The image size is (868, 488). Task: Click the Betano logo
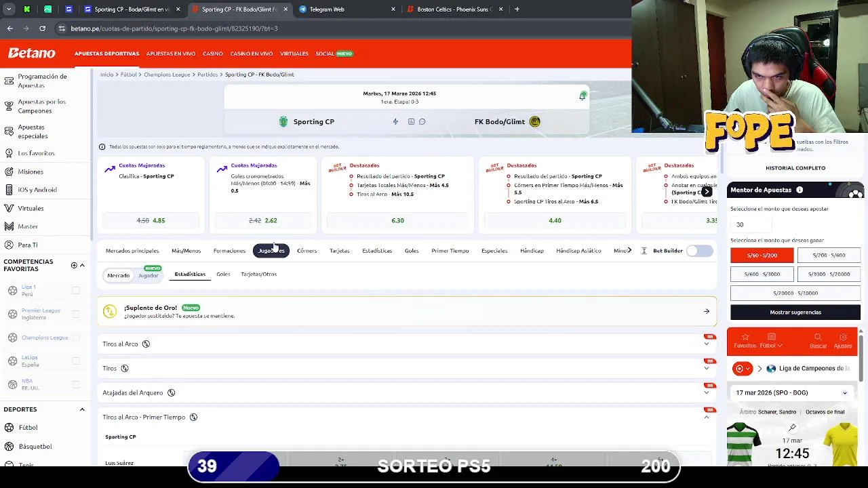(31, 53)
